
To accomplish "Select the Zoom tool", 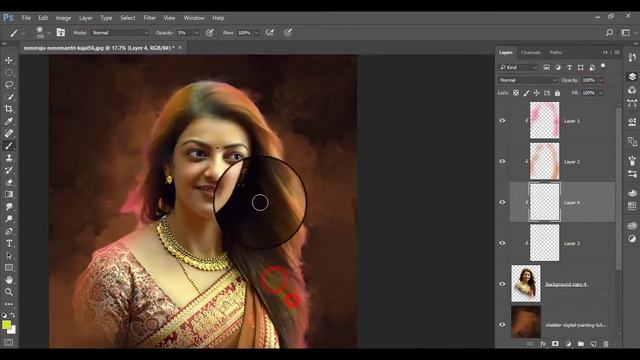I will point(9,292).
